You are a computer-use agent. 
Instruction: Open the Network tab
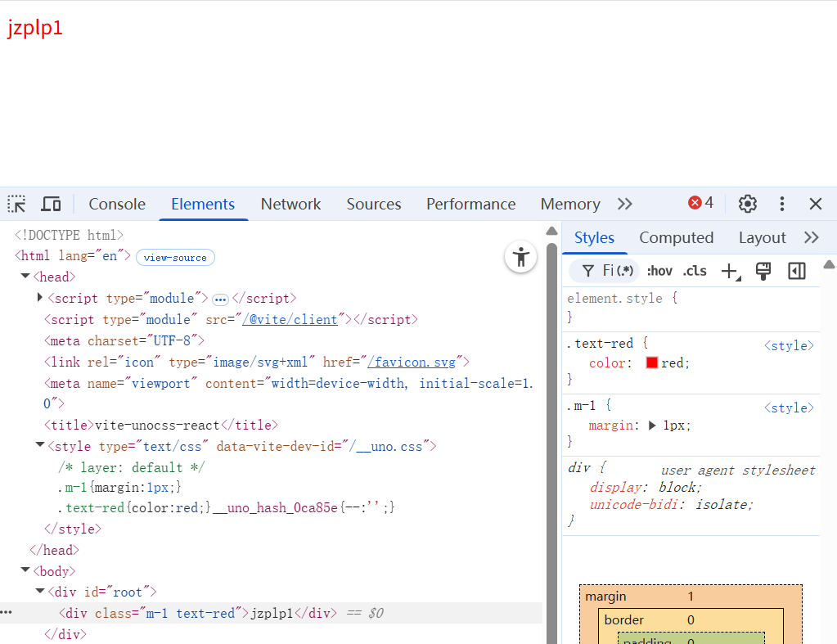[291, 204]
